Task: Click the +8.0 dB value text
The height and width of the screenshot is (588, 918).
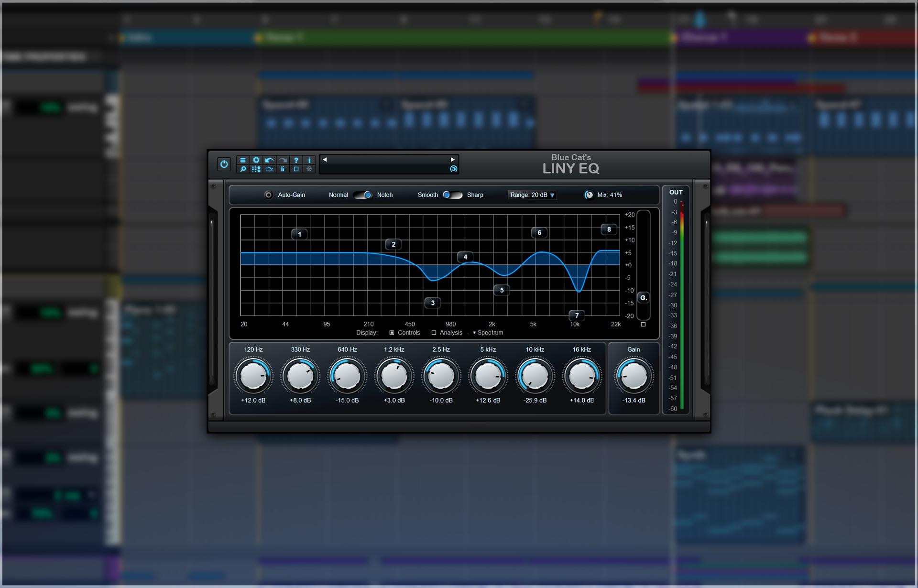Action: pyautogui.click(x=300, y=400)
